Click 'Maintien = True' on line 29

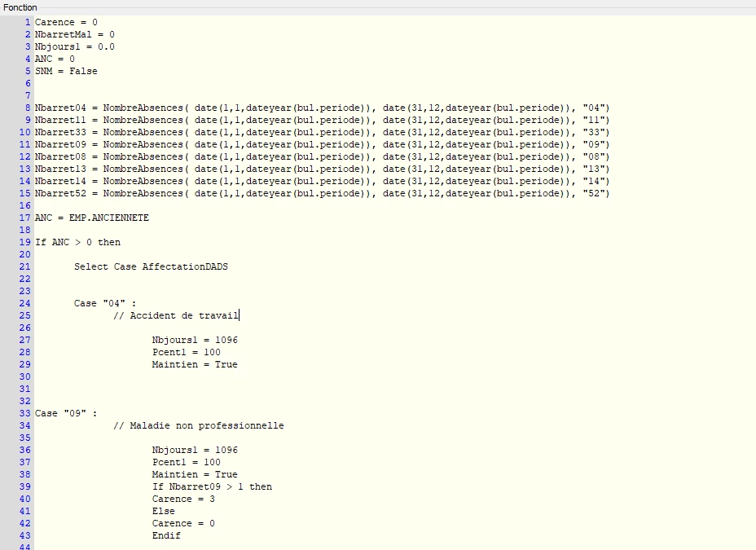(195, 364)
